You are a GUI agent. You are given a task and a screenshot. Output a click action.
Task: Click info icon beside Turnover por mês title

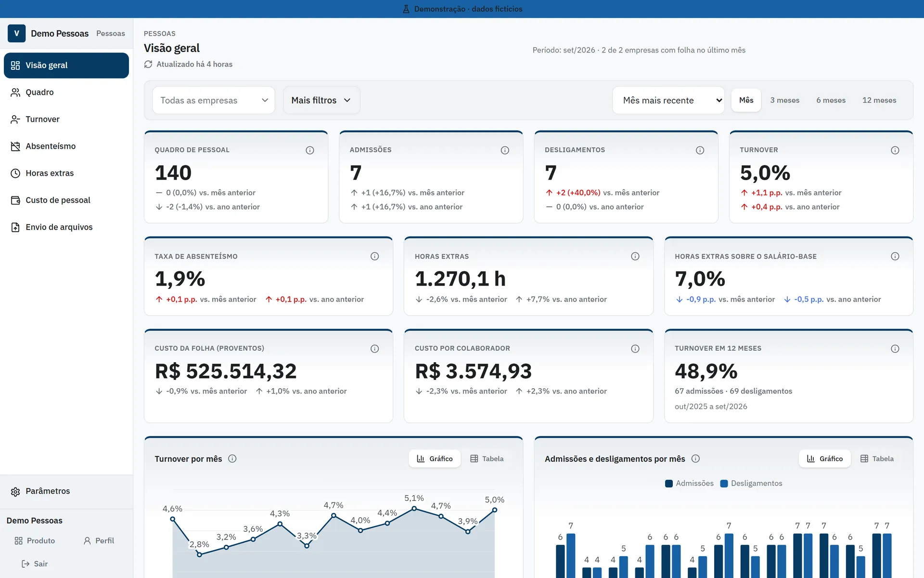tap(232, 459)
